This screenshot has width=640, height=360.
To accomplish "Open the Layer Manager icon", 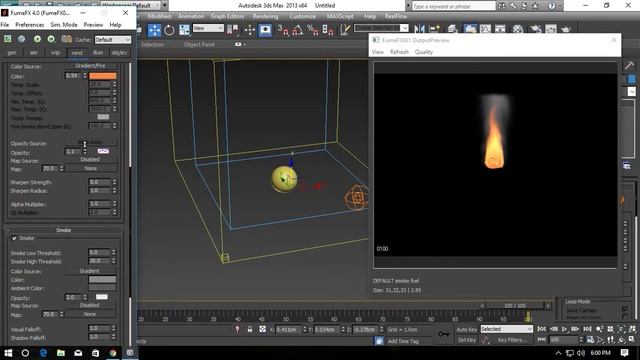I will tap(452, 29).
